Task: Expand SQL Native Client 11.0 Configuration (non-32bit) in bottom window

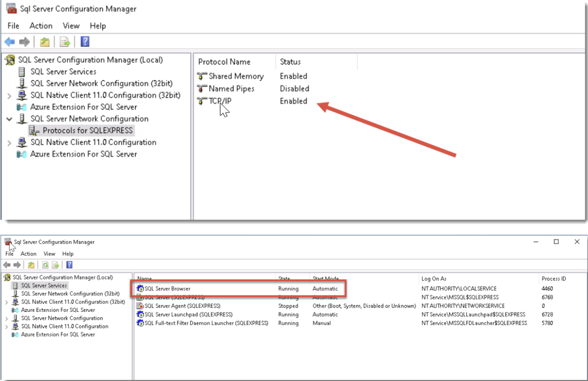Action: tap(6, 327)
